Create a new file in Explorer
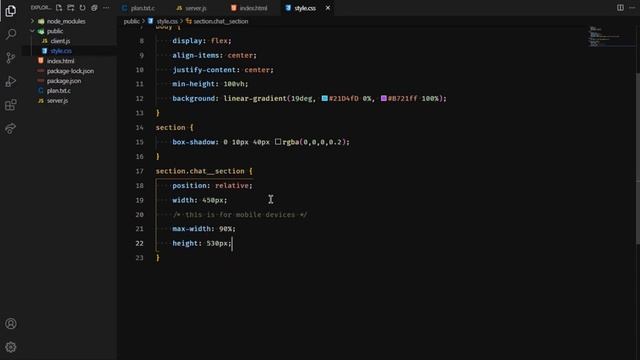Viewport: 640px width, 360px height. pos(59,8)
